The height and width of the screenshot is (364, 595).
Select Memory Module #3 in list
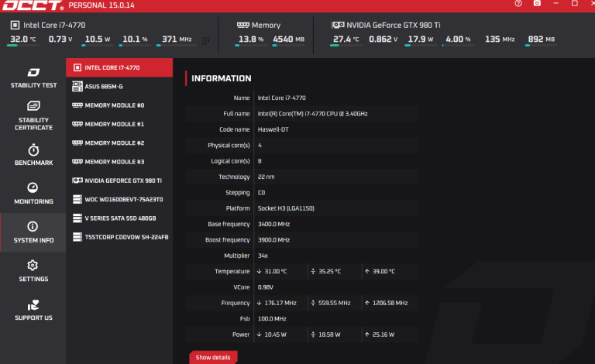coord(119,162)
